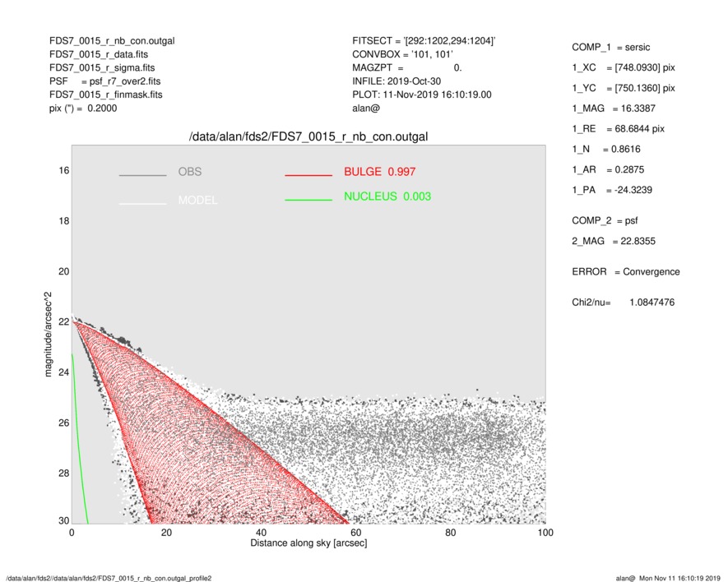Click the 1_XC = [748.0930] pix value
This screenshot has width=728, height=582.
[x=624, y=67]
